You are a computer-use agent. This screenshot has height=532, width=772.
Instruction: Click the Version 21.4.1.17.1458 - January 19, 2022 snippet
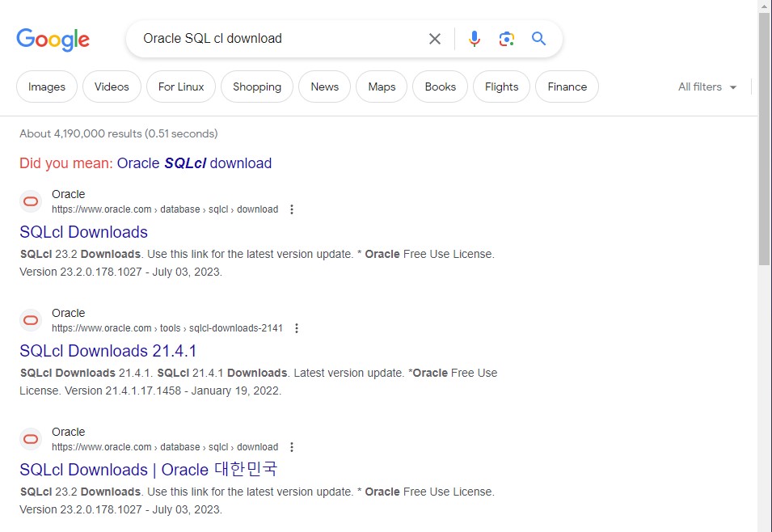[x=173, y=391]
